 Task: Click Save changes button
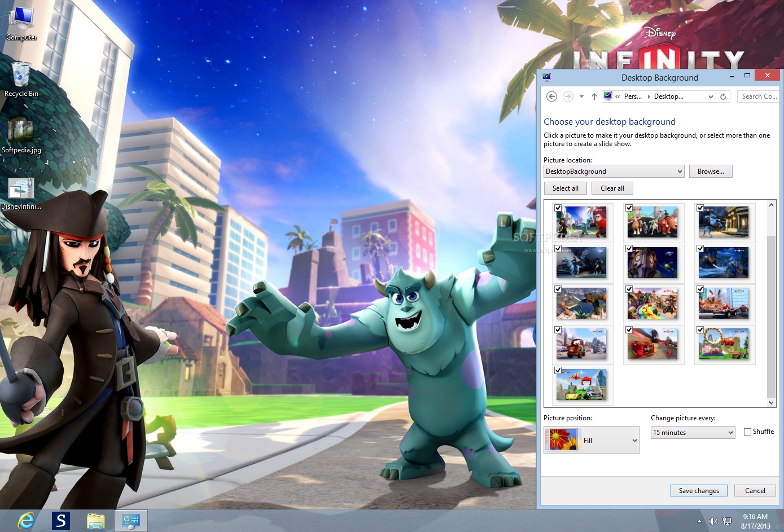(699, 491)
